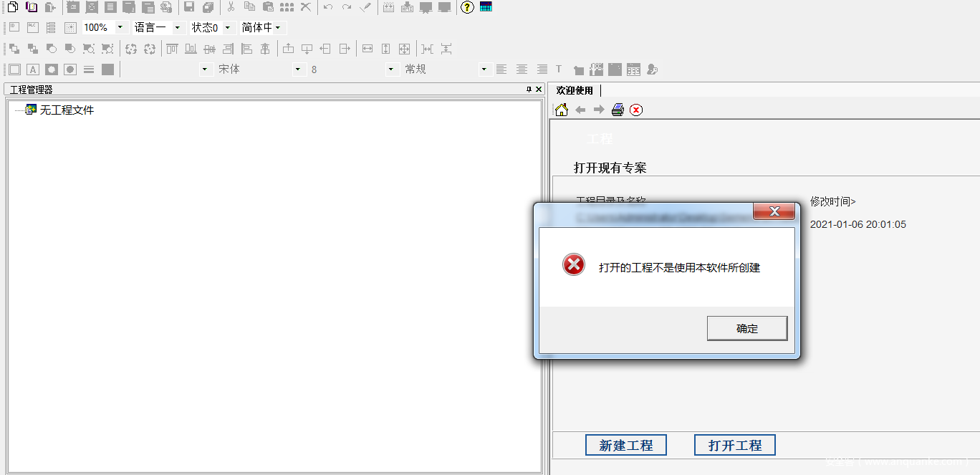
Task: Switch to the 欢迎使用 tab
Action: click(x=575, y=90)
